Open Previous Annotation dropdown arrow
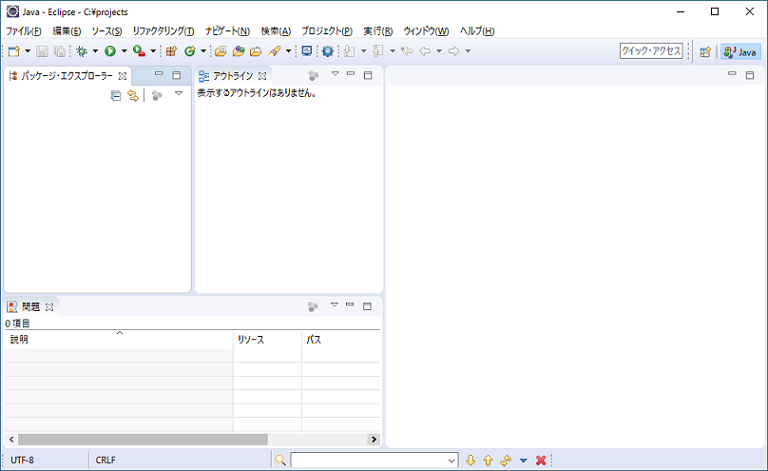Screen dimensions: 768x471 click(392, 51)
